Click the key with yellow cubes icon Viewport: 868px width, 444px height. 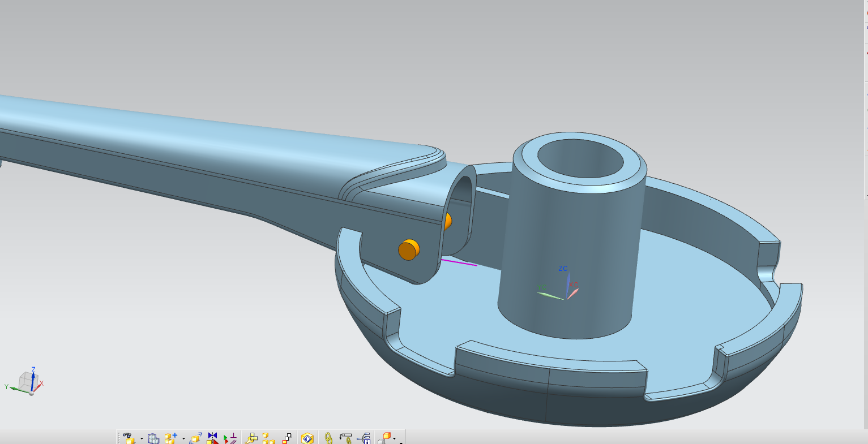pyautogui.click(x=251, y=438)
